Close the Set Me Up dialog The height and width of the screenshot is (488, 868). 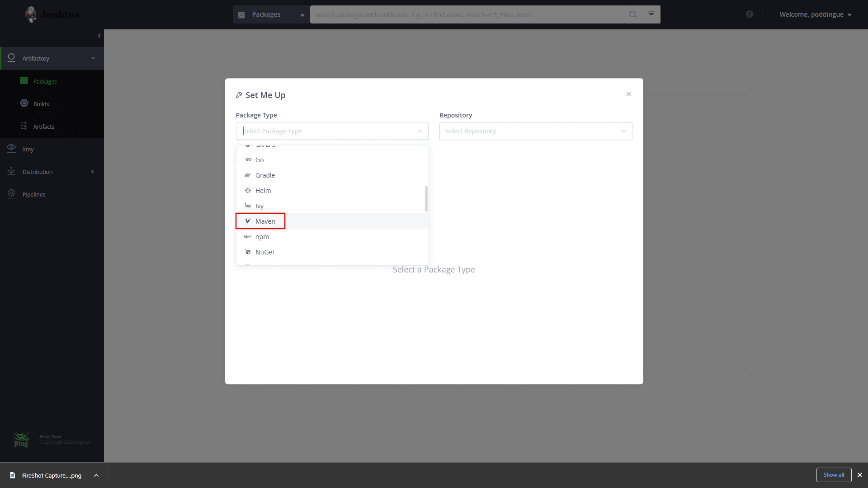(628, 94)
